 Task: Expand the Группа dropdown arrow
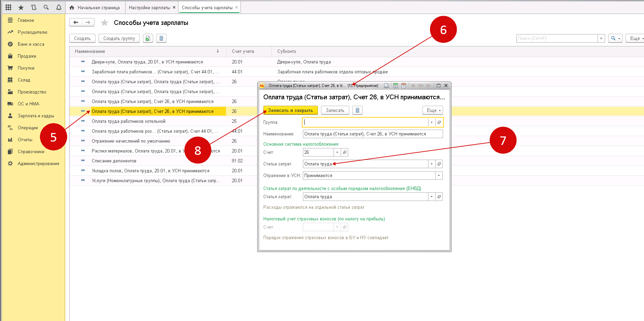[x=431, y=122]
